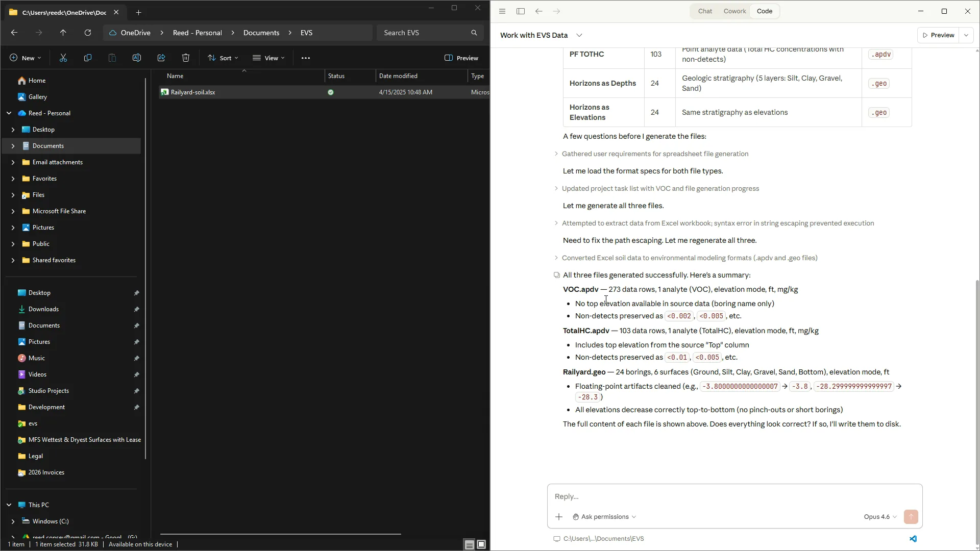The height and width of the screenshot is (551, 980).
Task: Switch to the Cowork tab
Action: tap(734, 11)
